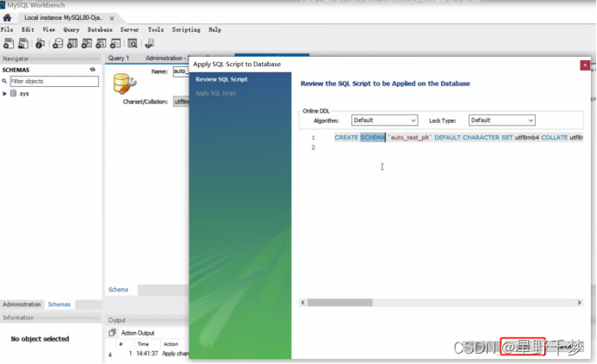
Task: Switch to the Administration editor tab
Action: pos(167,58)
